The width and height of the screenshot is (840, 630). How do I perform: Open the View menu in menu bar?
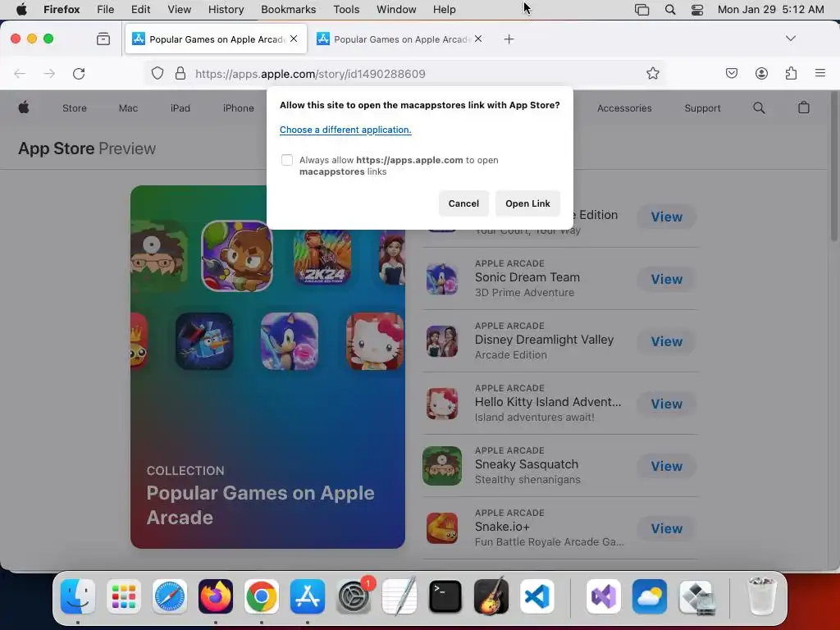point(179,10)
